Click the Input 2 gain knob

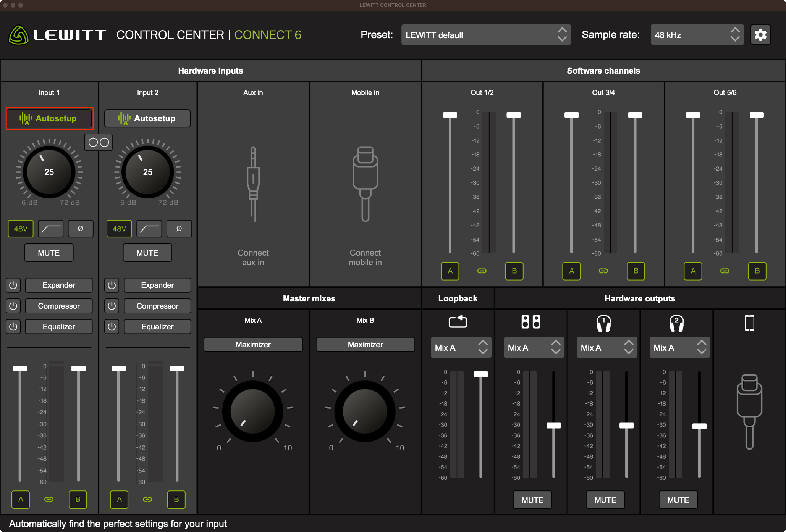point(148,172)
